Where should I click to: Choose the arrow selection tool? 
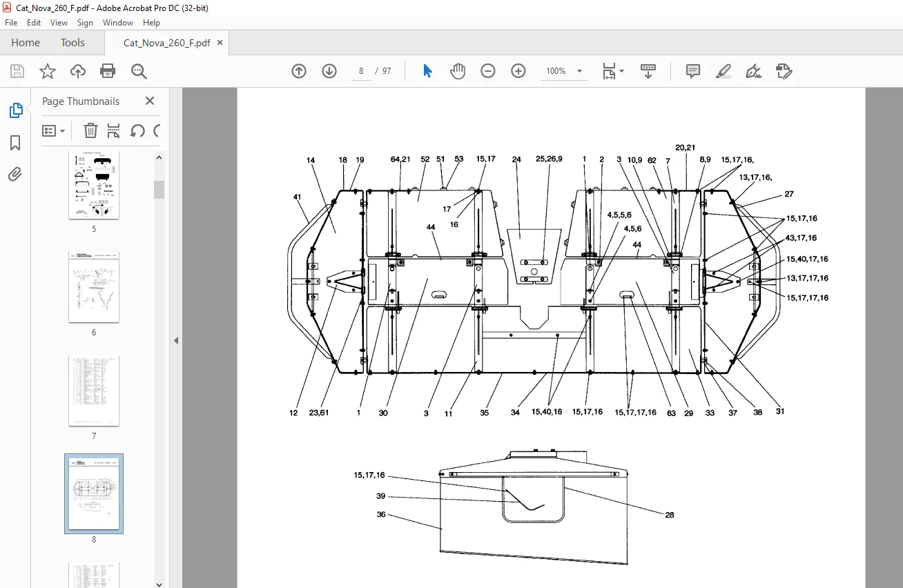427,71
